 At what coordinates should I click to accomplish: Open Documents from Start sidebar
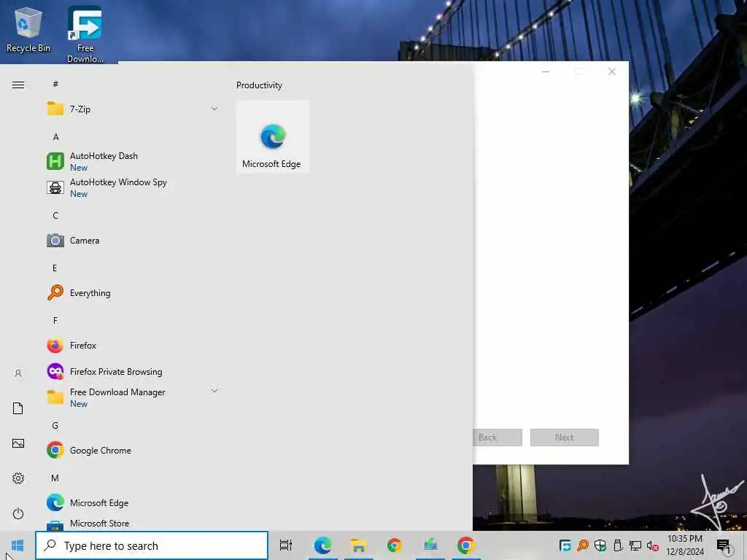[x=18, y=408]
